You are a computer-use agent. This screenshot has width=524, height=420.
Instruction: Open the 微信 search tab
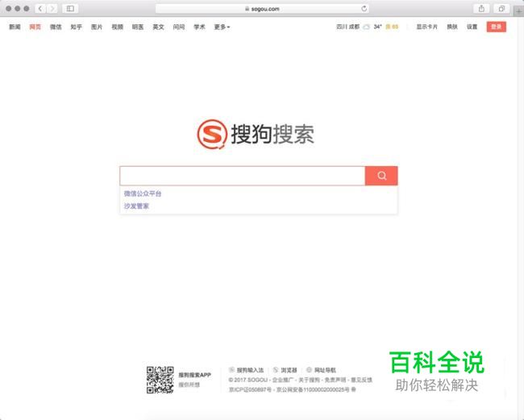point(56,27)
